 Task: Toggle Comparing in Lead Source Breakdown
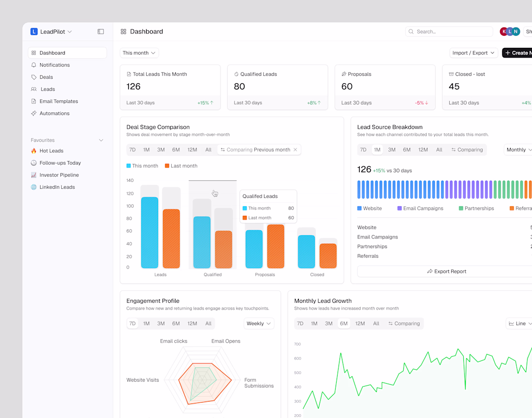[x=467, y=149]
